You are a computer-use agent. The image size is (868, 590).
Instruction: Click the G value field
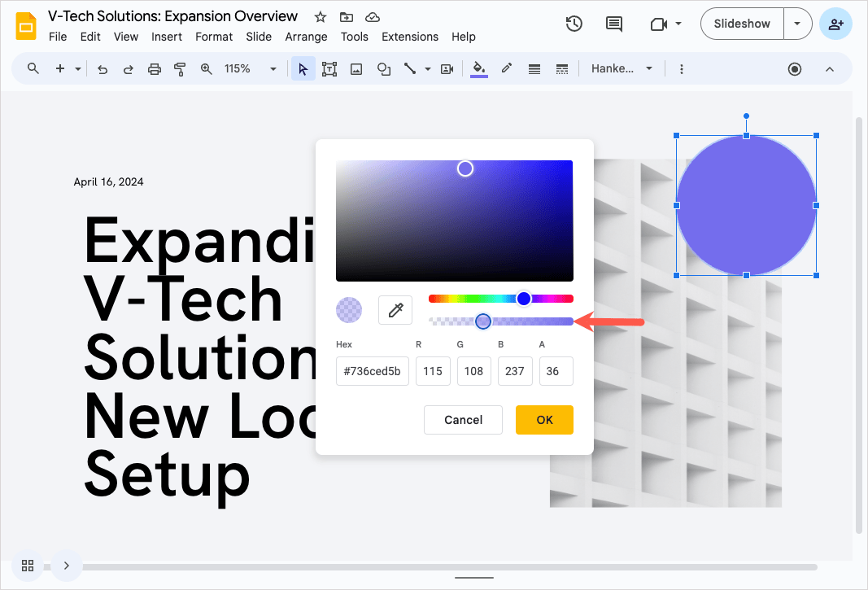473,371
